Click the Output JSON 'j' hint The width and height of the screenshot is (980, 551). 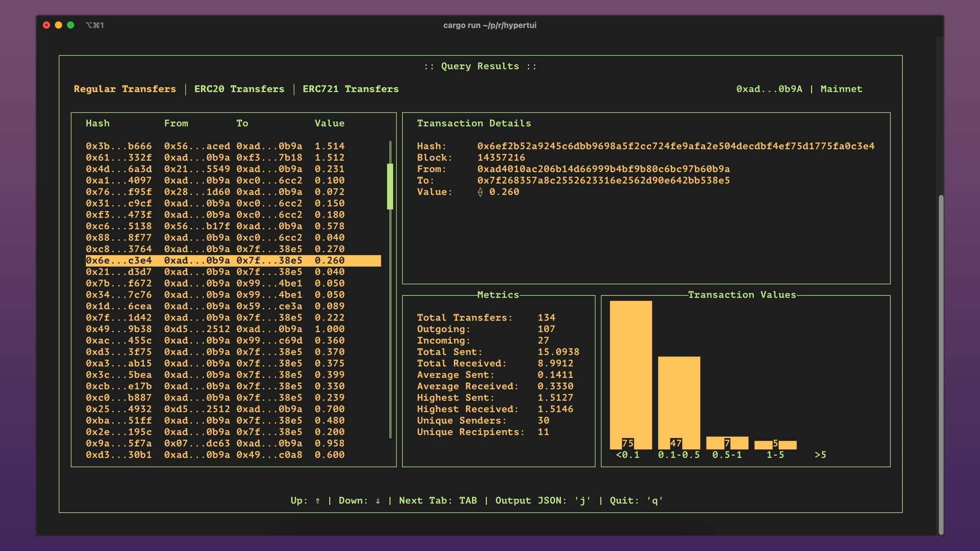click(x=543, y=500)
